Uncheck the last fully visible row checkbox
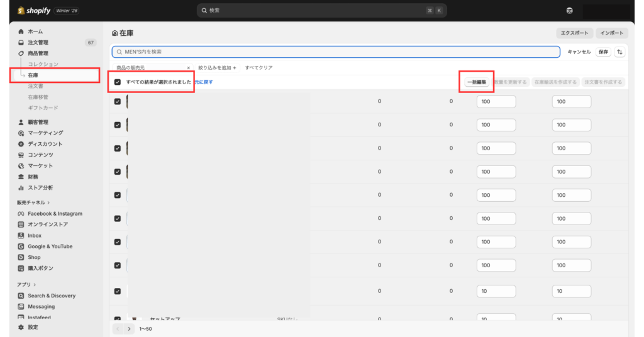The height and width of the screenshot is (337, 644). pyautogui.click(x=118, y=291)
